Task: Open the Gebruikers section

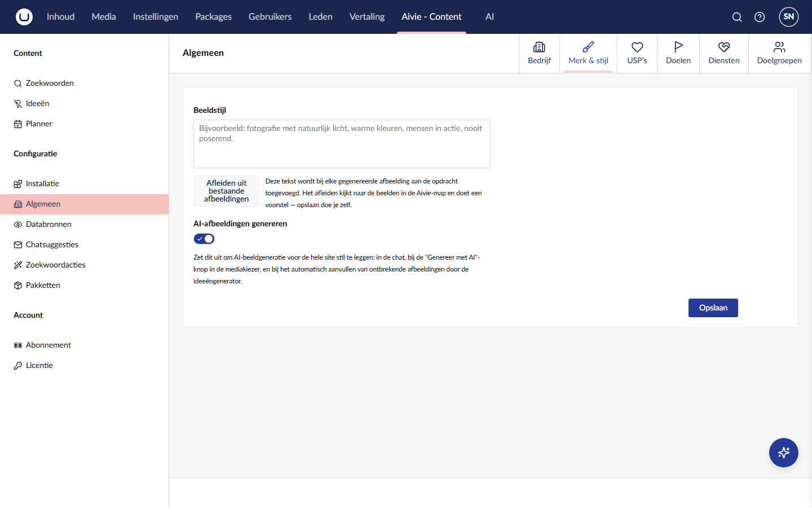Action: 270,17
